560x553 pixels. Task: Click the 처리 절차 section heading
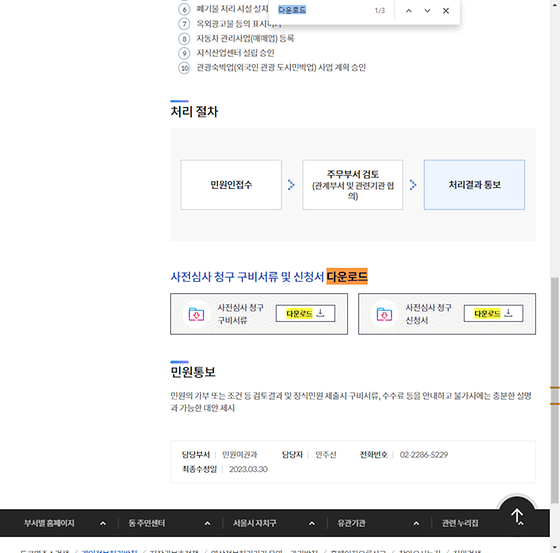(x=194, y=111)
